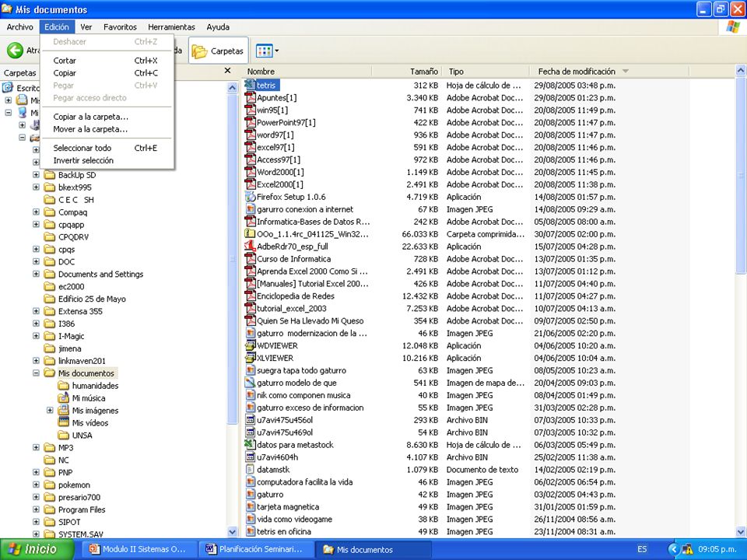
Task: Sort by the Nombre column header
Action: pyautogui.click(x=307, y=72)
